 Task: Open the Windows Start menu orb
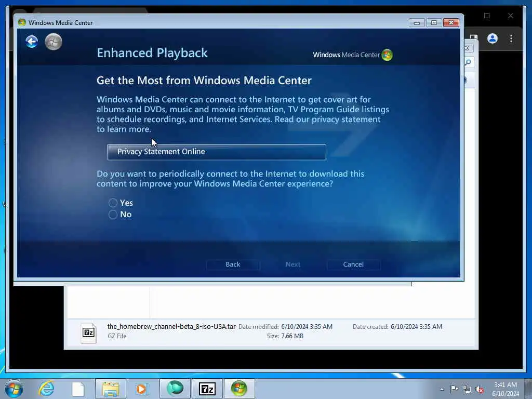point(14,389)
